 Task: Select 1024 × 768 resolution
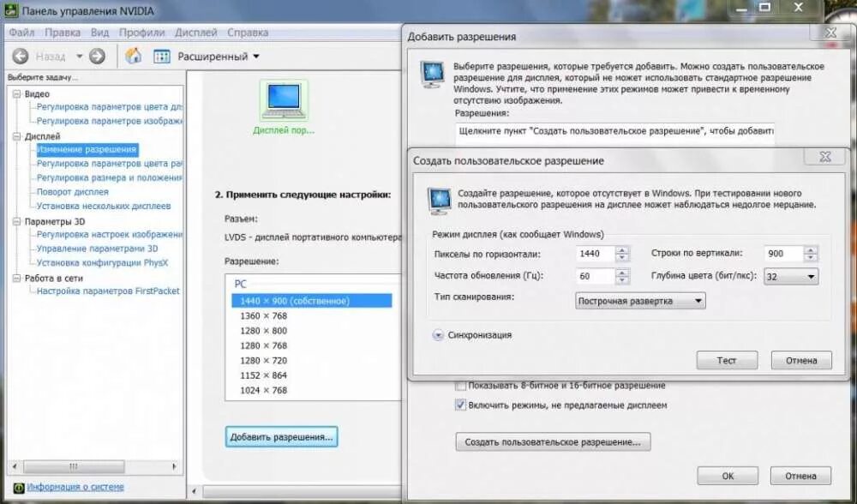coord(263,390)
